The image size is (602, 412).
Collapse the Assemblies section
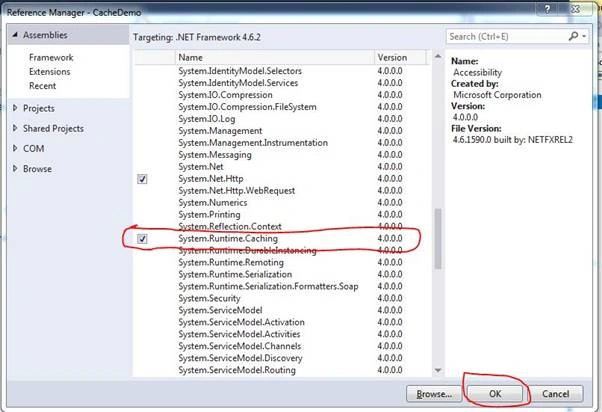[x=15, y=35]
